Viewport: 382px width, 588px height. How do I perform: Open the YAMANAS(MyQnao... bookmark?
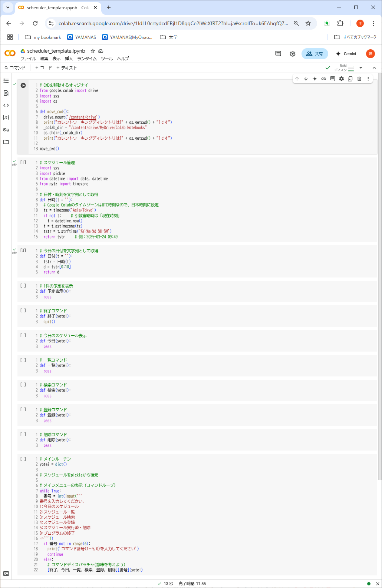click(x=127, y=37)
